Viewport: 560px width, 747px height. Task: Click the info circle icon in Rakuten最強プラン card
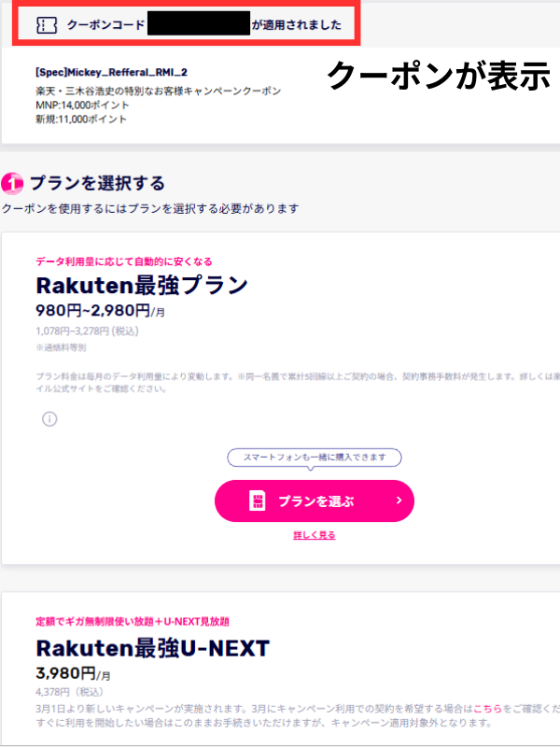click(x=49, y=420)
